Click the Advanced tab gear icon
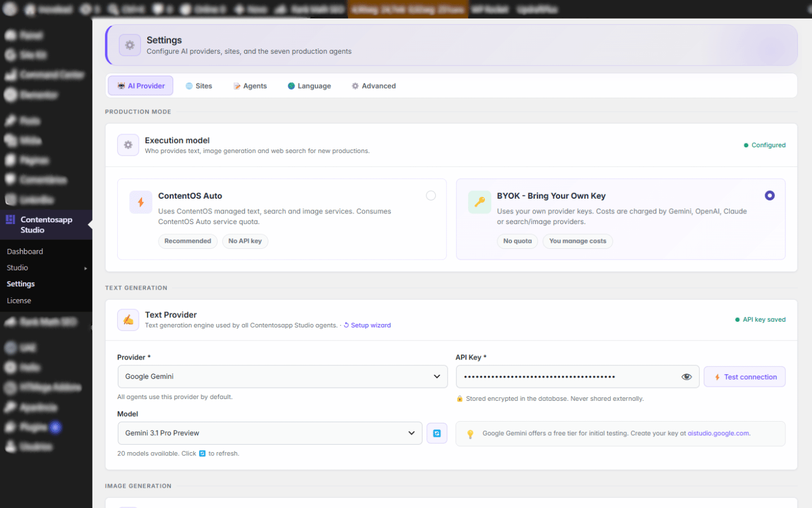812x508 pixels. pos(355,86)
